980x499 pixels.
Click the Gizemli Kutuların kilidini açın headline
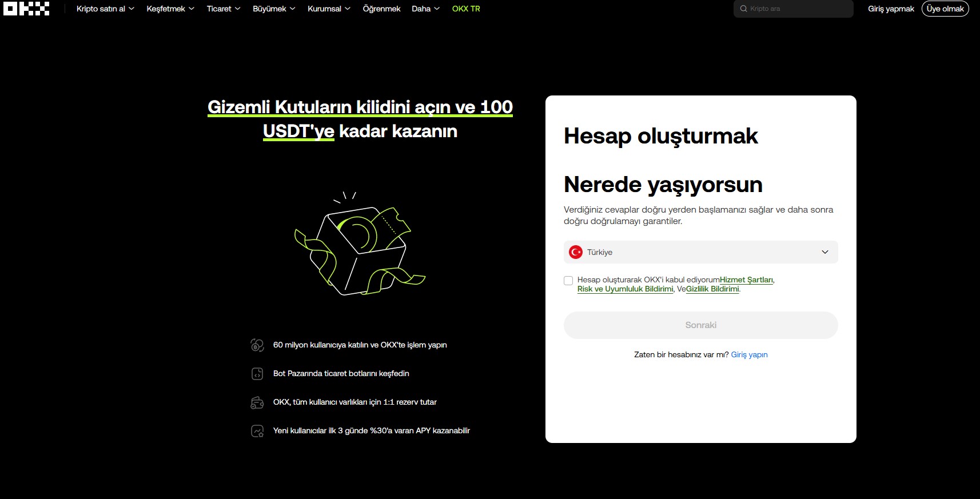(360, 119)
